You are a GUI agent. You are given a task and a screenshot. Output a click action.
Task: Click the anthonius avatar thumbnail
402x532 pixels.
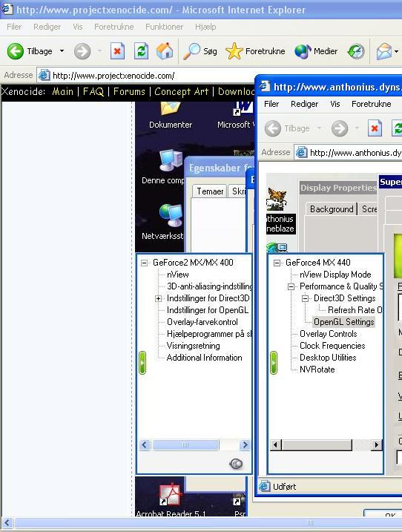(277, 199)
